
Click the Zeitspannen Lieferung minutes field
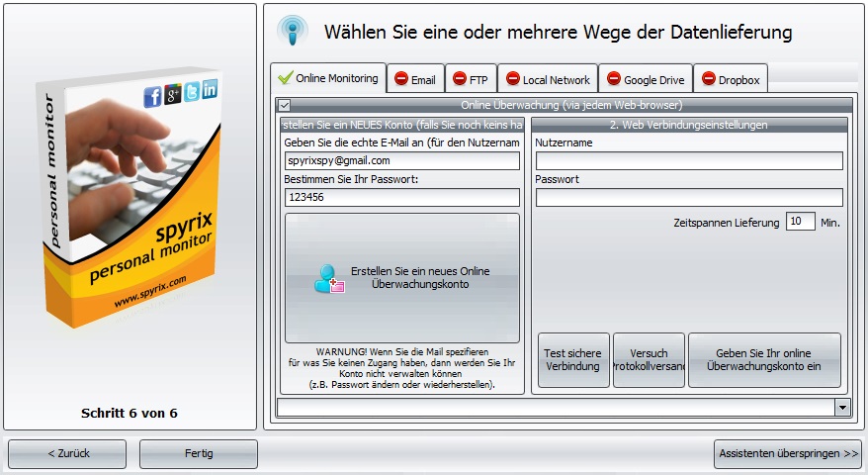[800, 221]
